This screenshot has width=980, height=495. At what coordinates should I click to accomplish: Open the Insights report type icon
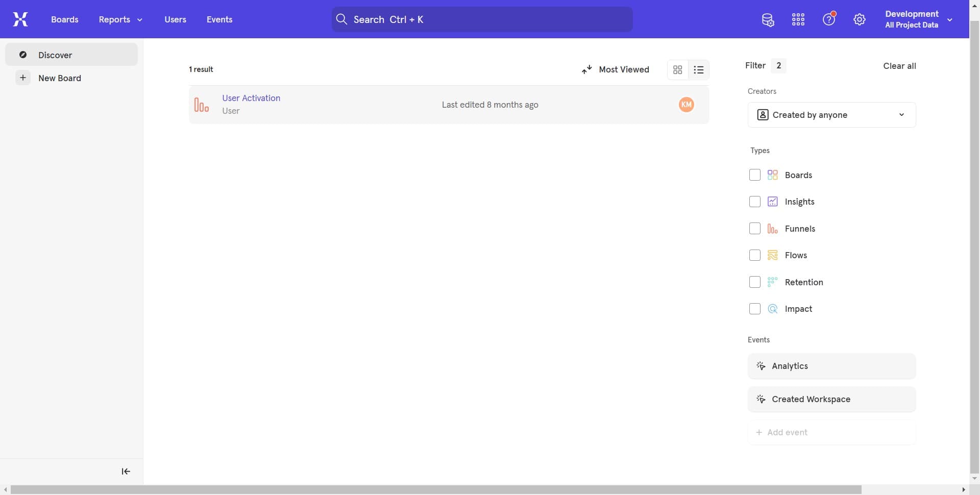click(x=773, y=201)
